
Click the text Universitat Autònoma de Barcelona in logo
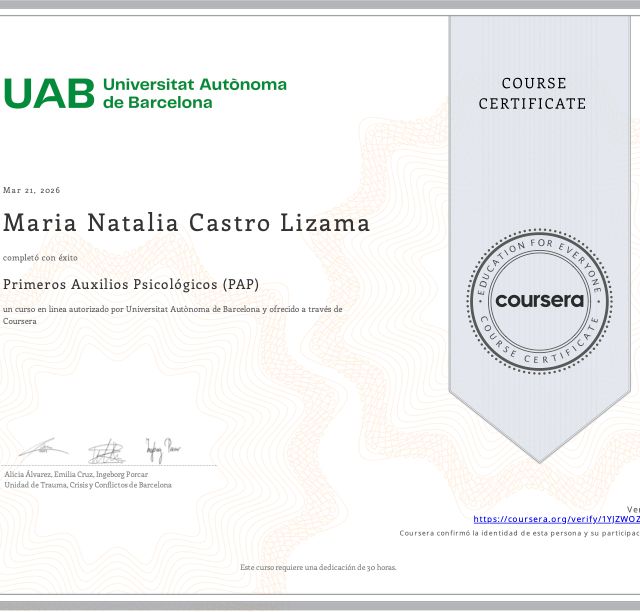point(195,93)
